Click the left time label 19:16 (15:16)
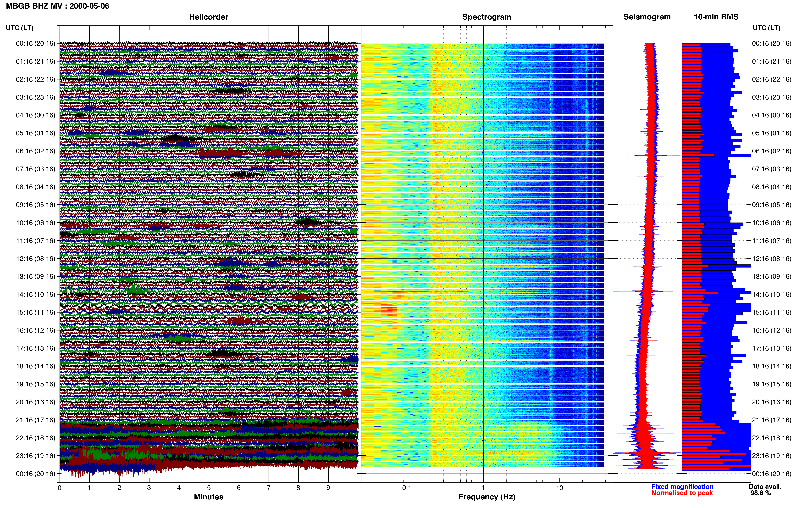The image size is (812, 508). point(36,384)
